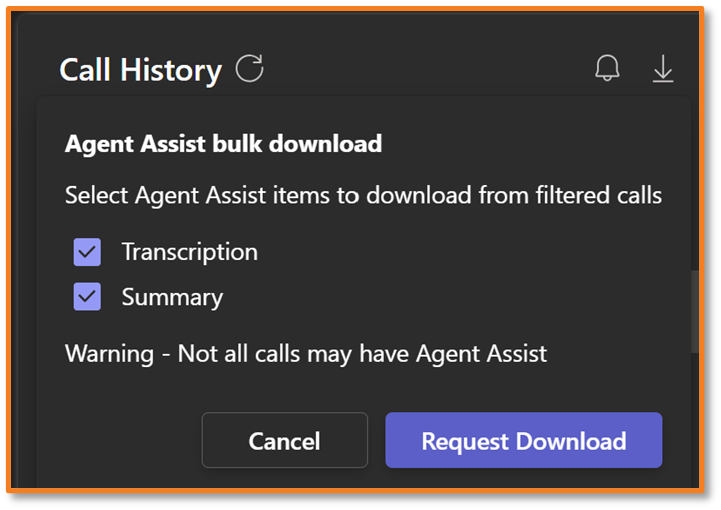The width and height of the screenshot is (721, 510).
Task: Click the Agent Assist warning message text
Action: click(305, 353)
